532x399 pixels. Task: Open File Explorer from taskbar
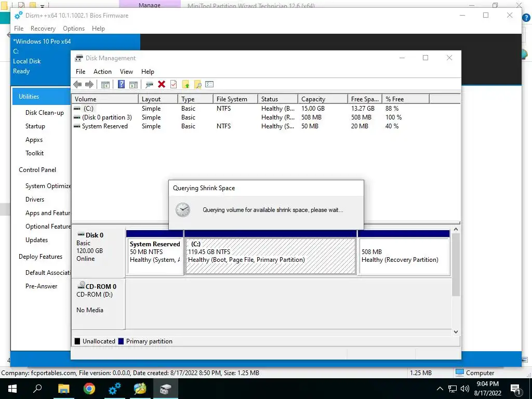tap(63, 389)
